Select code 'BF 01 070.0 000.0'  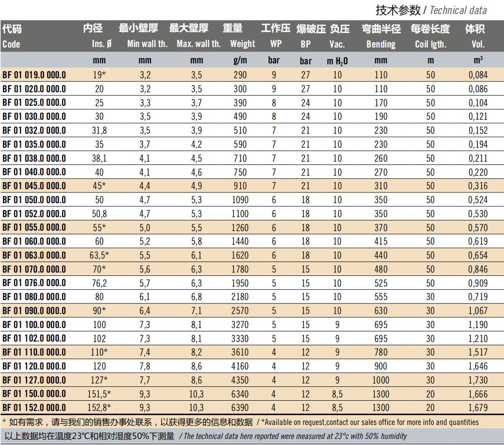pos(34,269)
